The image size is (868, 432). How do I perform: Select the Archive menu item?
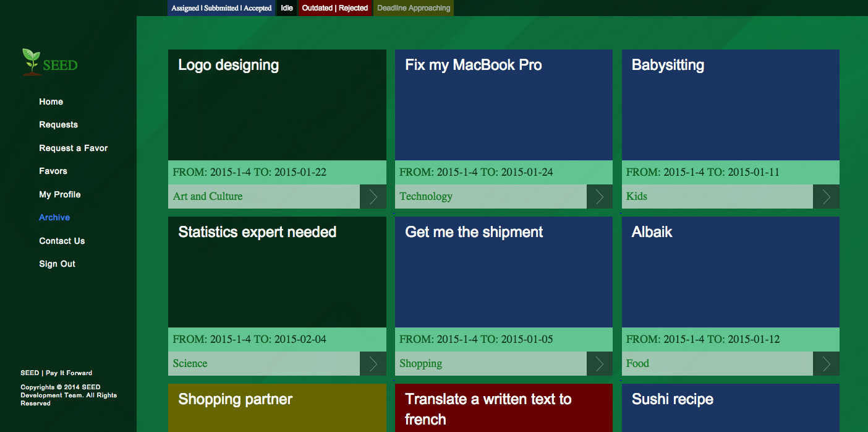point(54,217)
